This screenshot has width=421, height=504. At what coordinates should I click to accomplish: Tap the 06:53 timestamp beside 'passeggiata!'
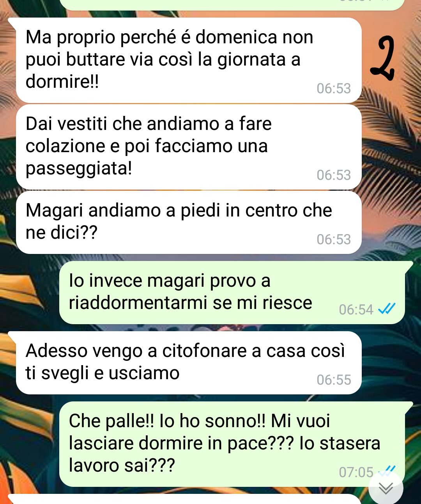pyautogui.click(x=334, y=175)
